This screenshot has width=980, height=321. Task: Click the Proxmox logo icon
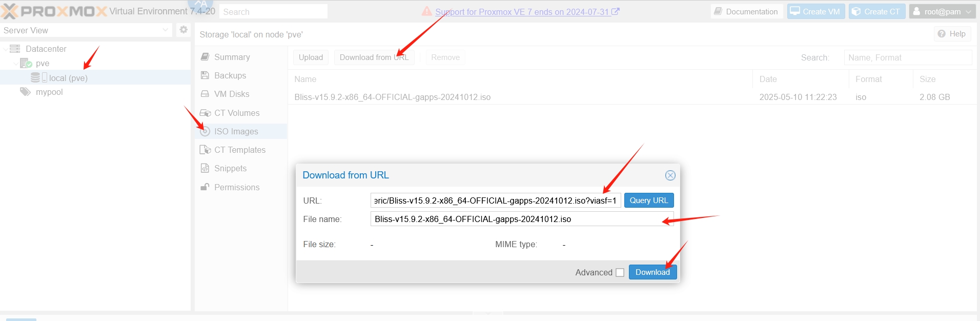click(x=9, y=11)
